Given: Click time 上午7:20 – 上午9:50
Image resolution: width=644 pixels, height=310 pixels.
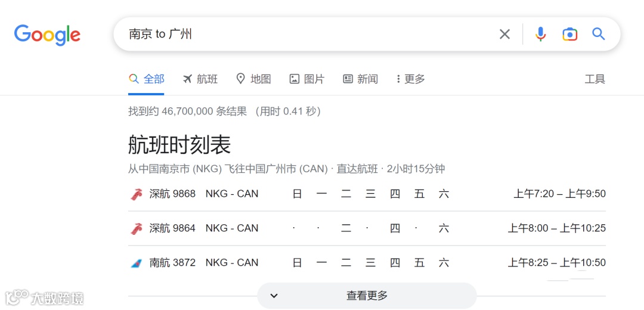Looking at the screenshot, I should (x=559, y=193).
